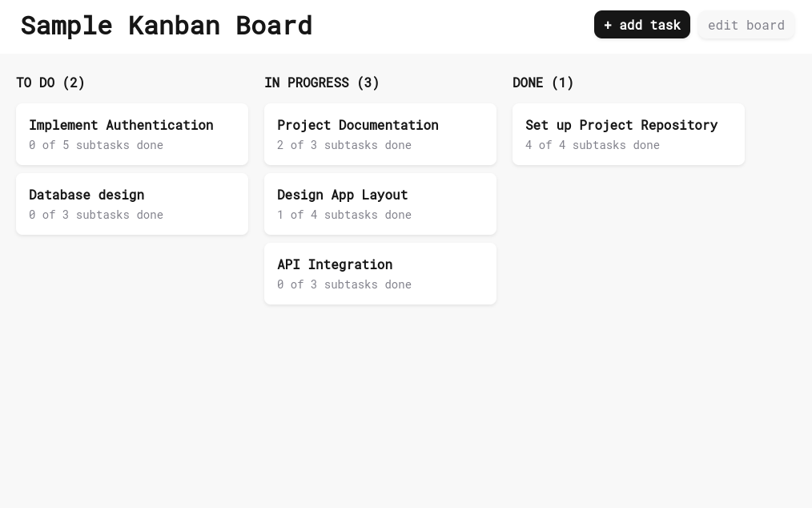The width and height of the screenshot is (812, 508).
Task: Click subtask progress on Database design
Action: point(95,214)
